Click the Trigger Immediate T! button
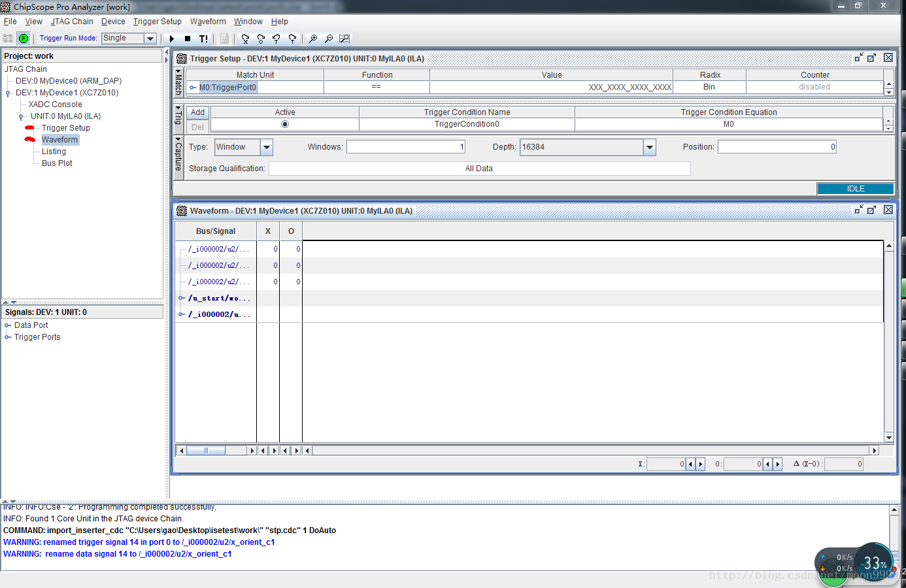The width and height of the screenshot is (906, 588). 203,39
